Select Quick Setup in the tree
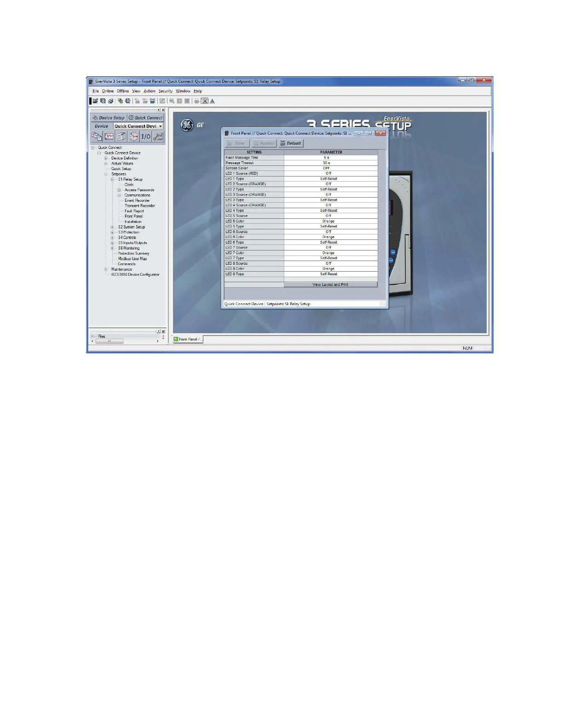Viewport: 563px width, 728px height. click(121, 169)
